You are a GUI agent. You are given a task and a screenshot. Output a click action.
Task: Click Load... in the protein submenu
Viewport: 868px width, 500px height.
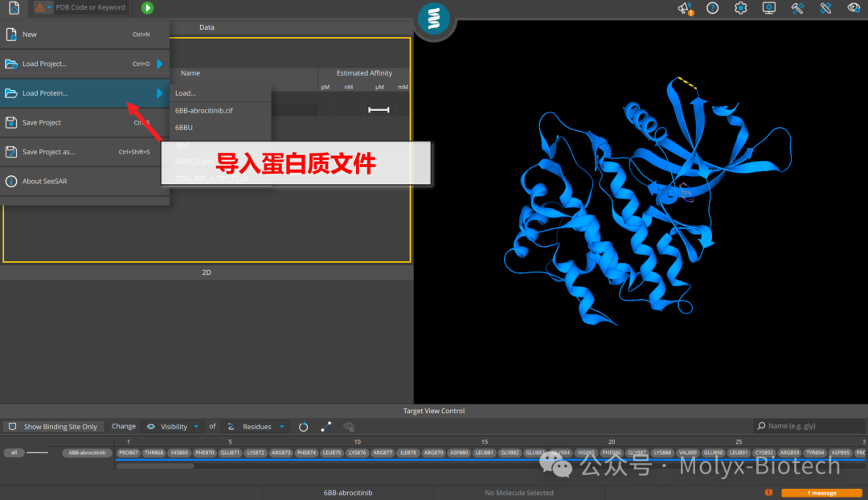(220, 93)
